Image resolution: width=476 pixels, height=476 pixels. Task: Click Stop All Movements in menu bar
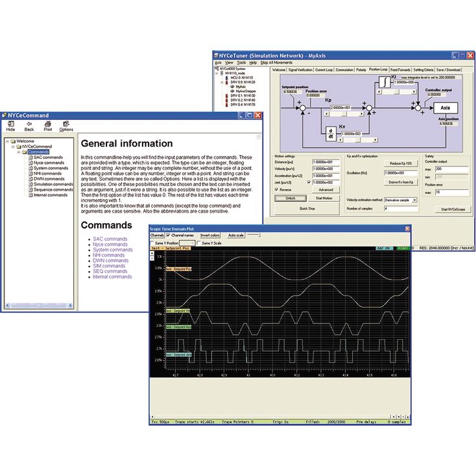click(x=276, y=62)
